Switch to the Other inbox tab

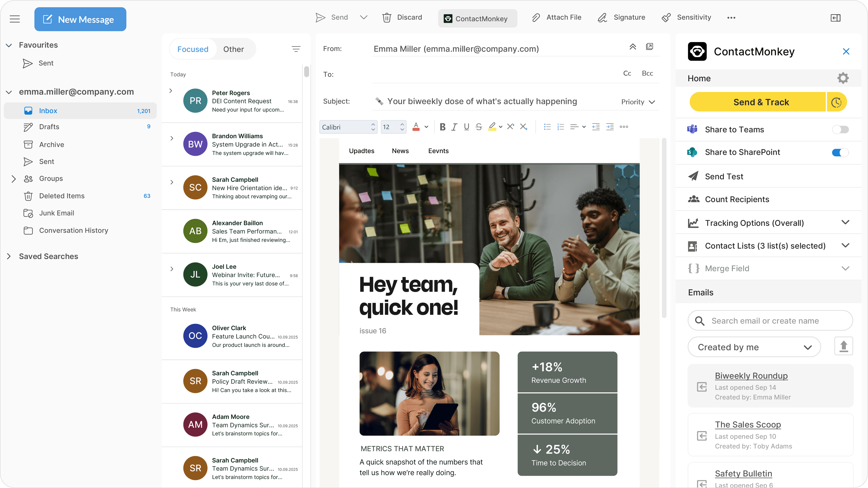point(233,49)
